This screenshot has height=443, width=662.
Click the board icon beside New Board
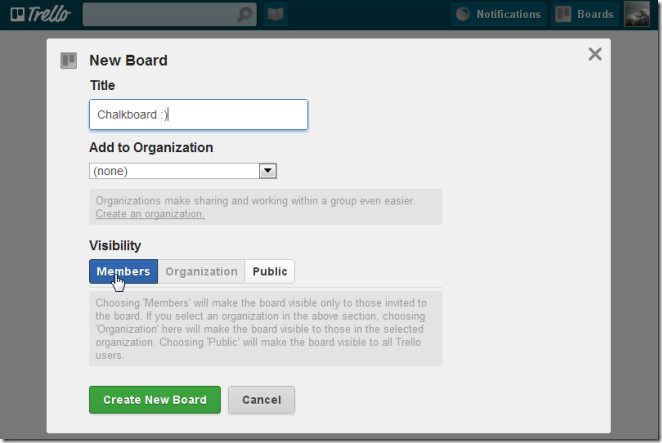[x=68, y=61]
